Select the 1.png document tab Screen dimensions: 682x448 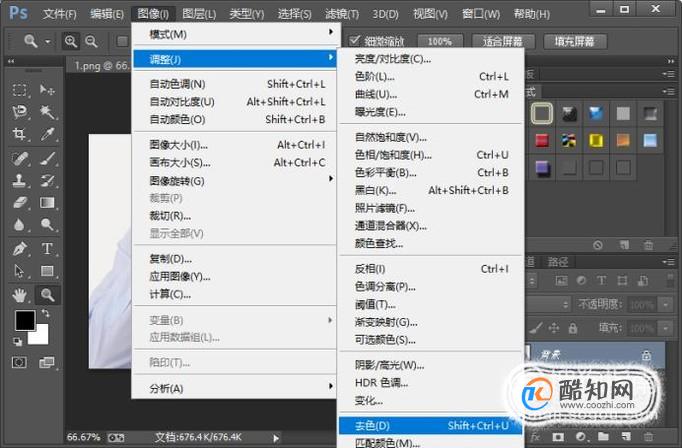100,66
